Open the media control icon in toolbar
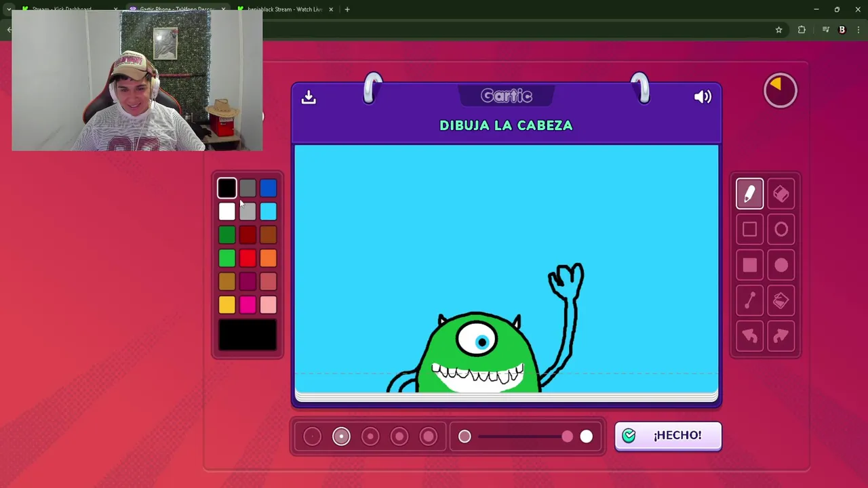 825,30
